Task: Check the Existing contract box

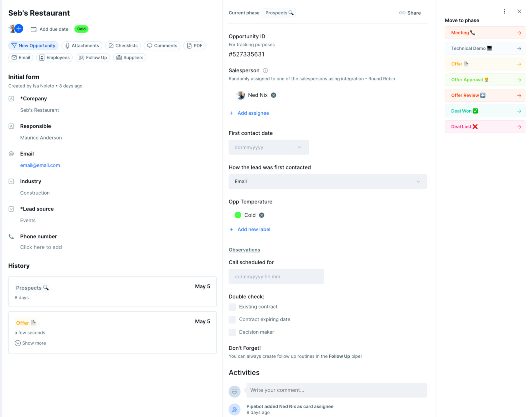Action: pyautogui.click(x=232, y=307)
